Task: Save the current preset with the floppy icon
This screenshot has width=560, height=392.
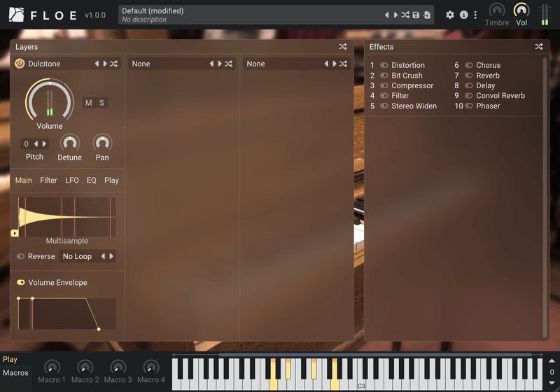Action: (x=416, y=15)
